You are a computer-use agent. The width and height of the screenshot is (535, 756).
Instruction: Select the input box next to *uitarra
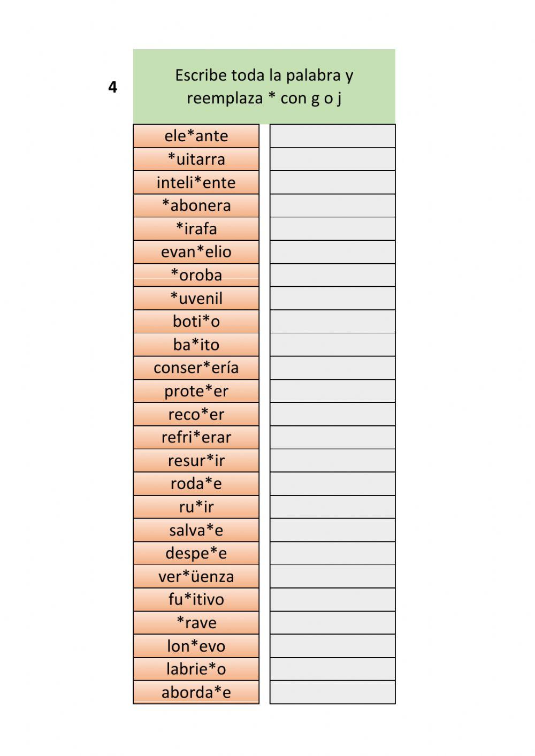[332, 159]
